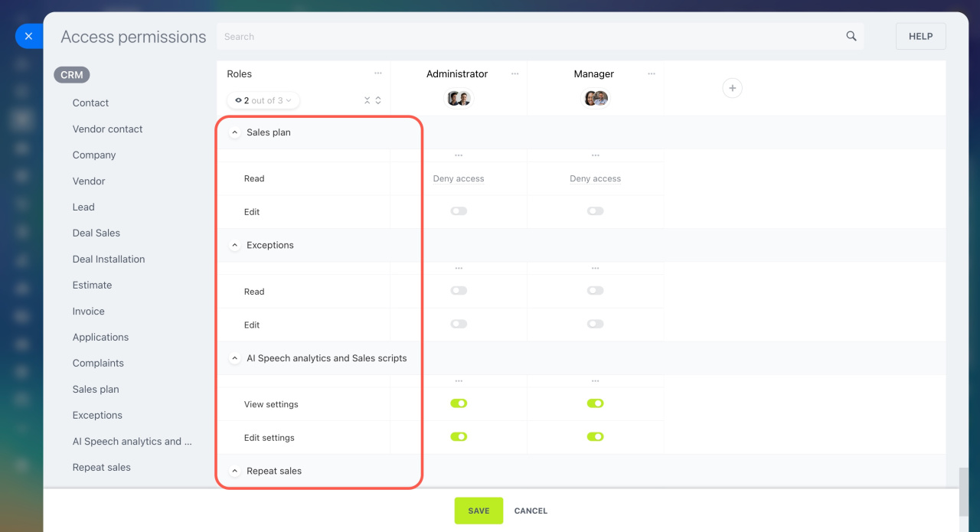Select the CRM category tag
The image size is (980, 532).
[x=72, y=75]
